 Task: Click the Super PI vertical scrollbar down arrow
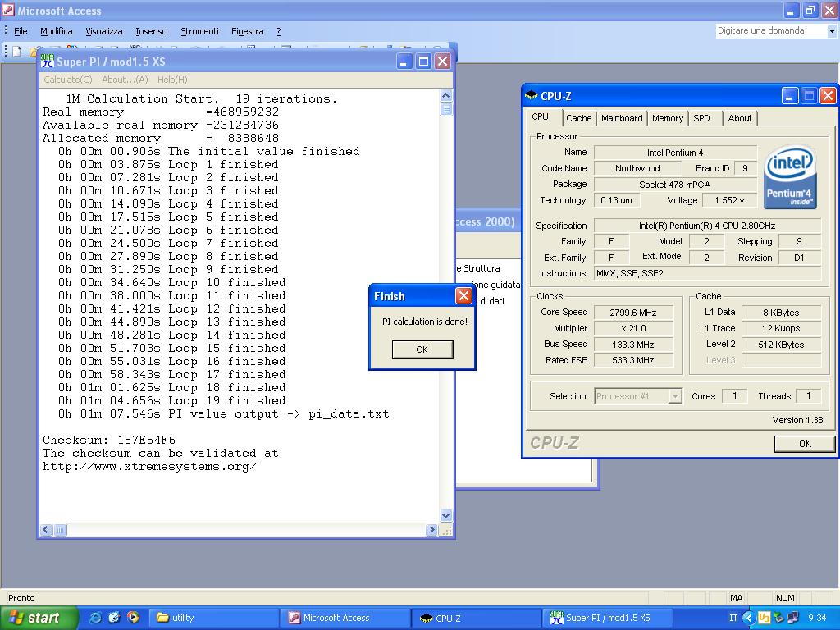click(x=445, y=516)
